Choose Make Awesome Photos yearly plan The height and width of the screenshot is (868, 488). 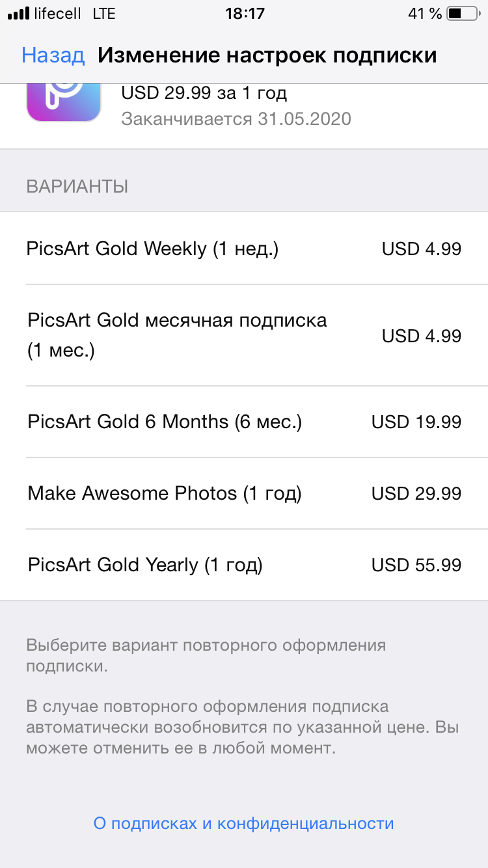click(x=244, y=493)
